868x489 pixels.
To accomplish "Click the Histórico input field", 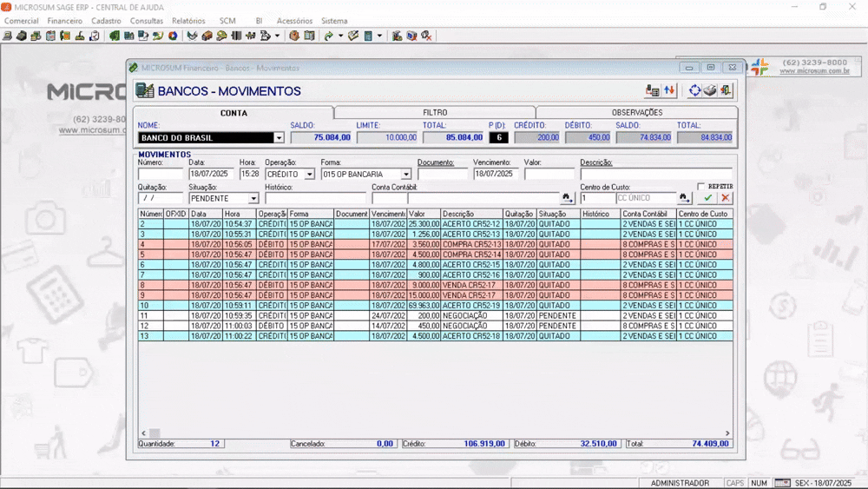I will [316, 198].
